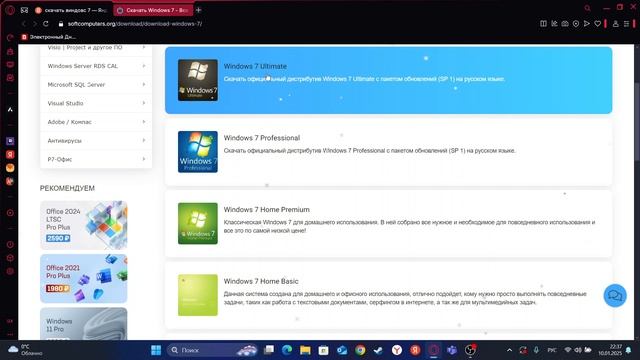Screen dimensions: 640x360
Task: Click the Windows 7 Professional box image
Action: (198, 152)
